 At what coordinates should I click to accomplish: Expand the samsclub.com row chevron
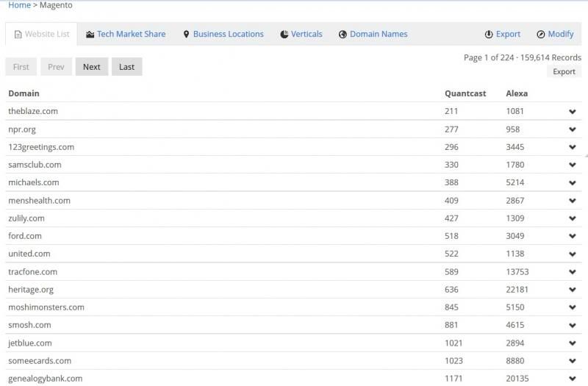click(x=573, y=165)
